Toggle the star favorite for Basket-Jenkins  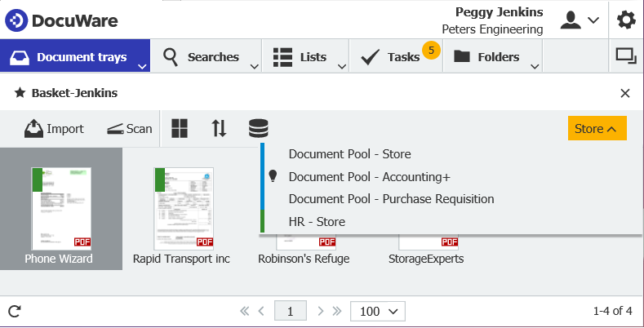tap(20, 93)
